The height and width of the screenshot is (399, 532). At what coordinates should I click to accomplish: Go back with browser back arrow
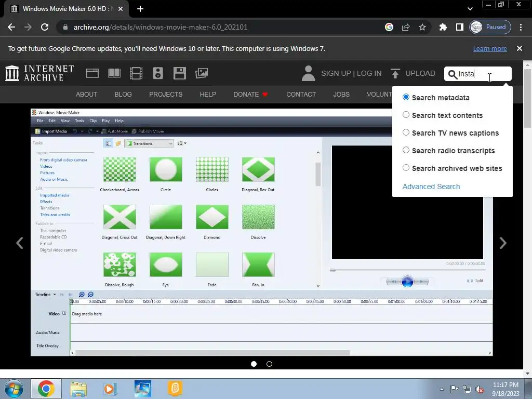point(11,27)
